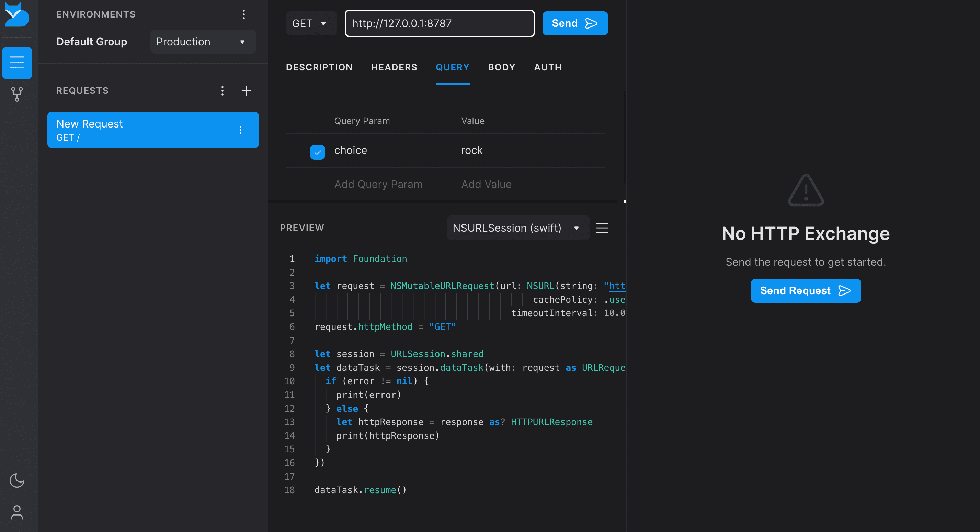Viewport: 980px width, 532px height.
Task: Edit the 'choice' param name
Action: 350,151
